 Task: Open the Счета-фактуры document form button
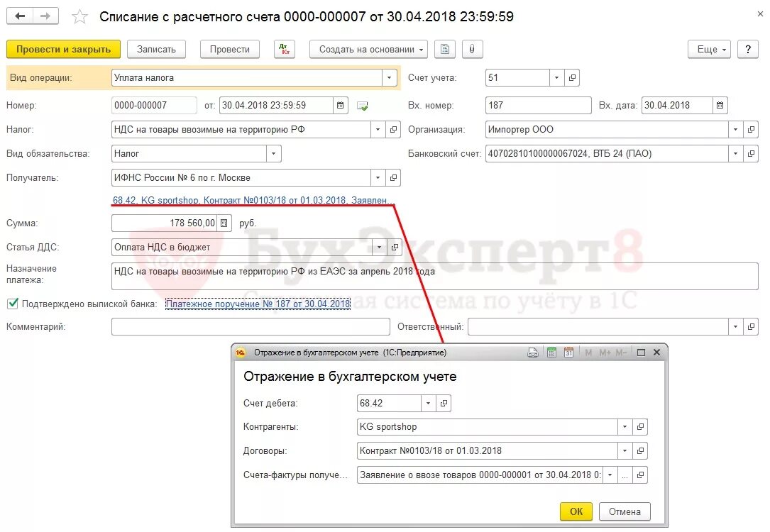pyautogui.click(x=640, y=475)
